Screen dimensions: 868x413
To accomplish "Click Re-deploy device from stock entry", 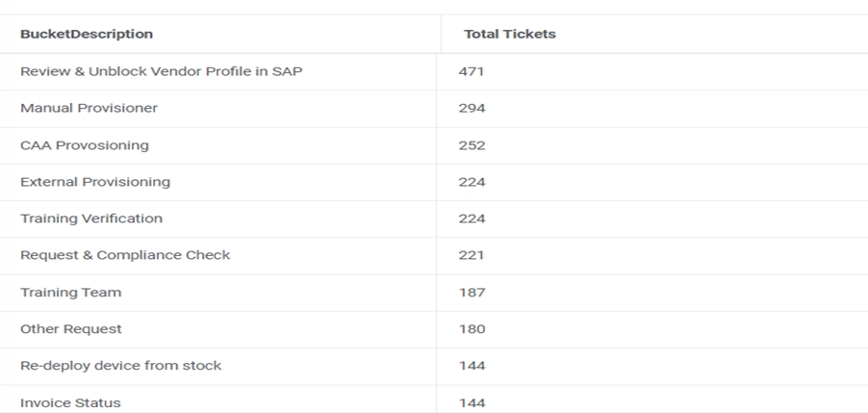I will pos(120,366).
